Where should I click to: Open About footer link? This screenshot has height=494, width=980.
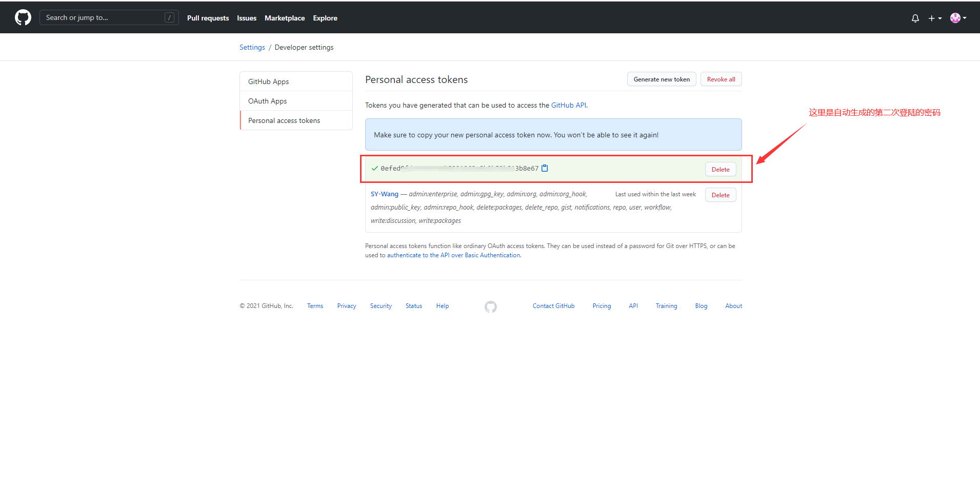[x=733, y=306]
